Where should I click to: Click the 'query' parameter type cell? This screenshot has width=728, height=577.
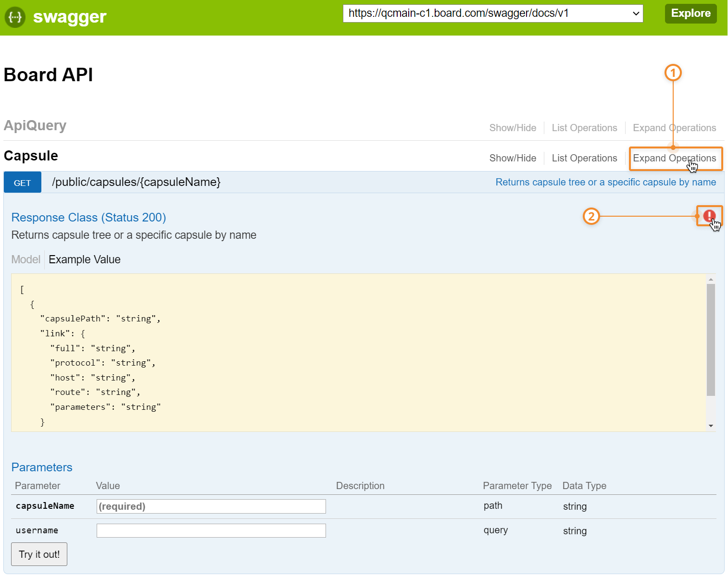click(496, 530)
